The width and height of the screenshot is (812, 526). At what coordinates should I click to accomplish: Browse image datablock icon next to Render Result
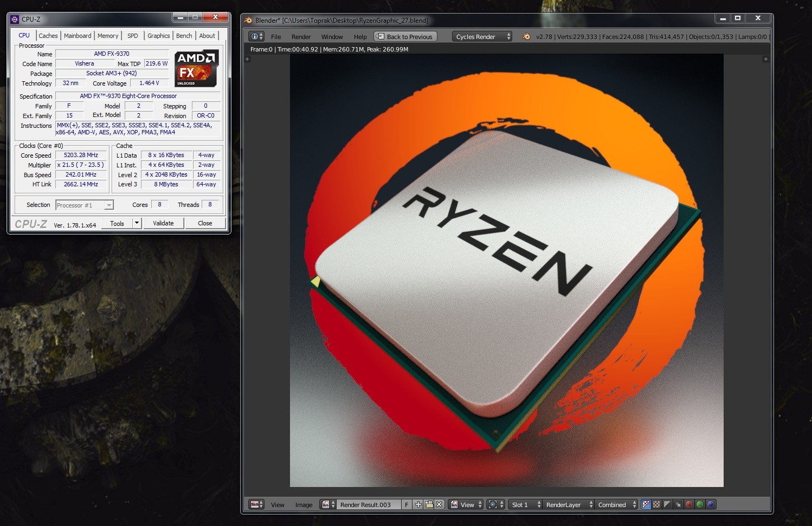click(328, 504)
